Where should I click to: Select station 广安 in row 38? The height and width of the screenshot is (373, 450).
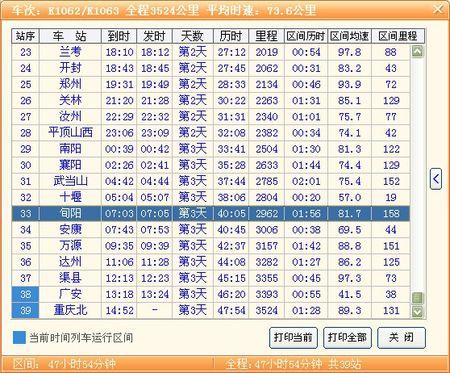pos(70,294)
